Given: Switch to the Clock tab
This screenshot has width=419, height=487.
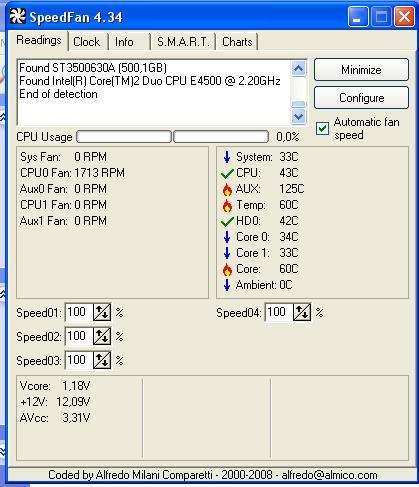Looking at the screenshot, I should point(87,42).
